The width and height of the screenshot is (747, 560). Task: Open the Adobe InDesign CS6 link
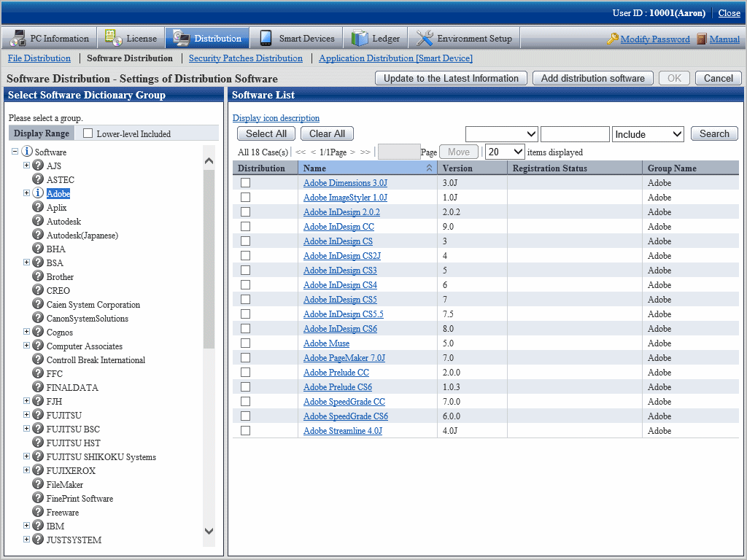(x=340, y=329)
